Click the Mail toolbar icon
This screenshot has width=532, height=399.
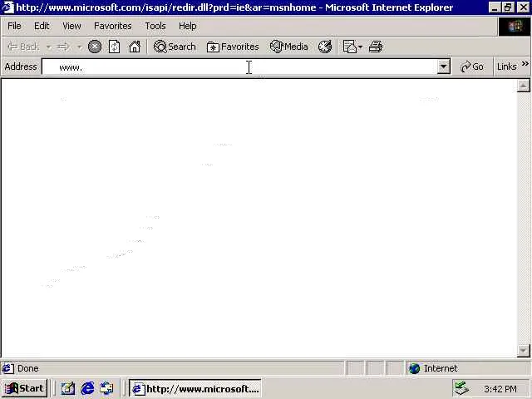click(350, 47)
